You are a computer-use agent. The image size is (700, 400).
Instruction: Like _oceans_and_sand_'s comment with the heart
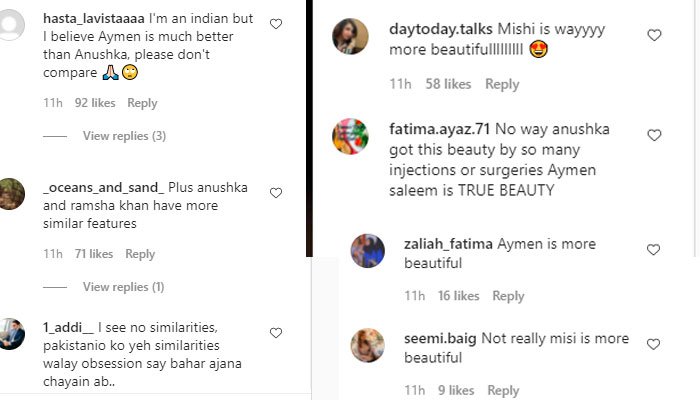click(276, 193)
